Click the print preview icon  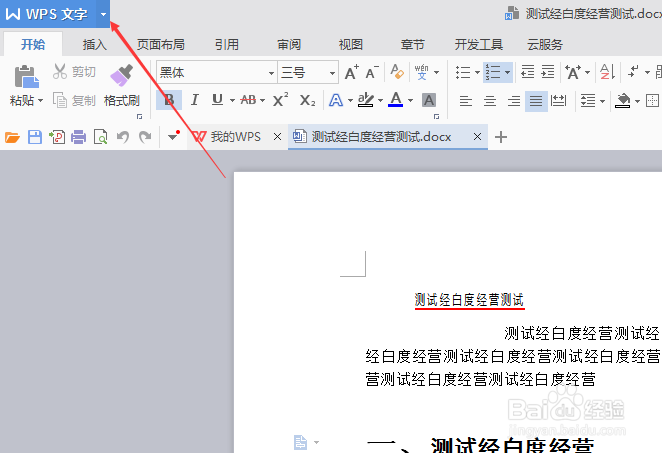(x=100, y=137)
